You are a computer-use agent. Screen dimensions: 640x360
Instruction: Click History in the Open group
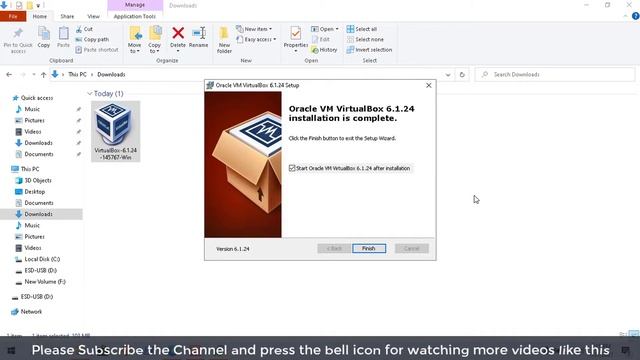pos(324,50)
